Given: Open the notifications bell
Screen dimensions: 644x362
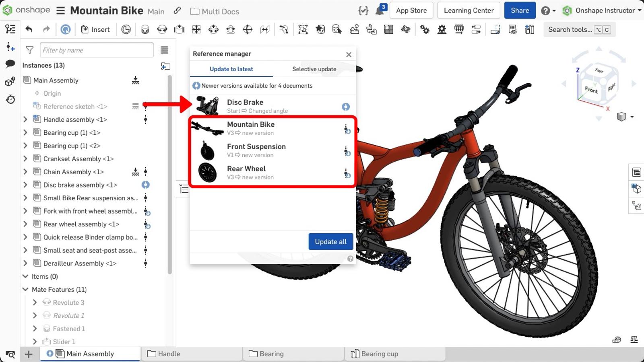Looking at the screenshot, I should click(379, 10).
